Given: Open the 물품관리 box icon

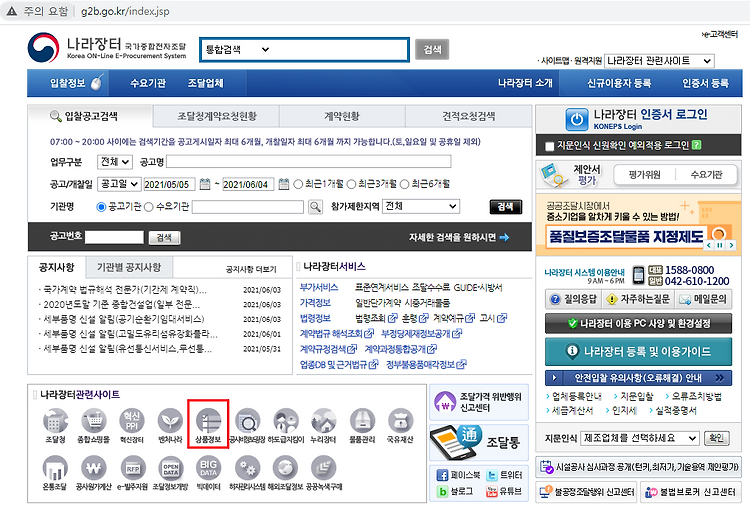Looking at the screenshot, I should (x=362, y=421).
